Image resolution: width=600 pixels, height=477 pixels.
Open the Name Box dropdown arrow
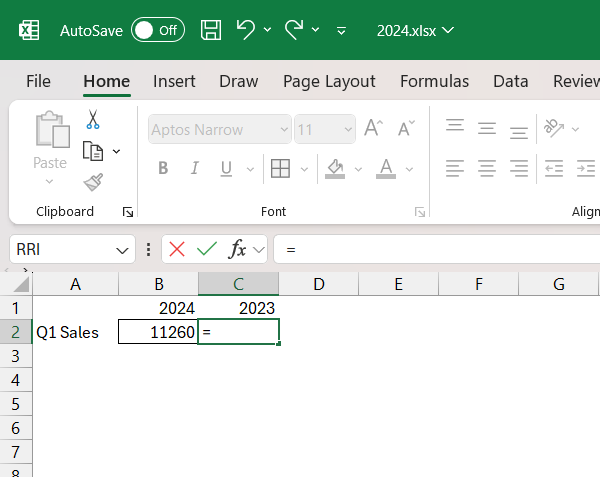click(122, 251)
